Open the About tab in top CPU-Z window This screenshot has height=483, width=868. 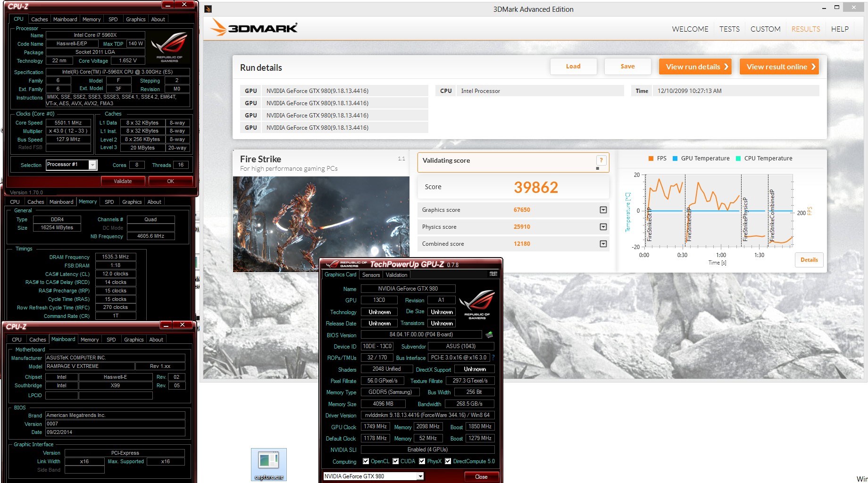(x=158, y=19)
